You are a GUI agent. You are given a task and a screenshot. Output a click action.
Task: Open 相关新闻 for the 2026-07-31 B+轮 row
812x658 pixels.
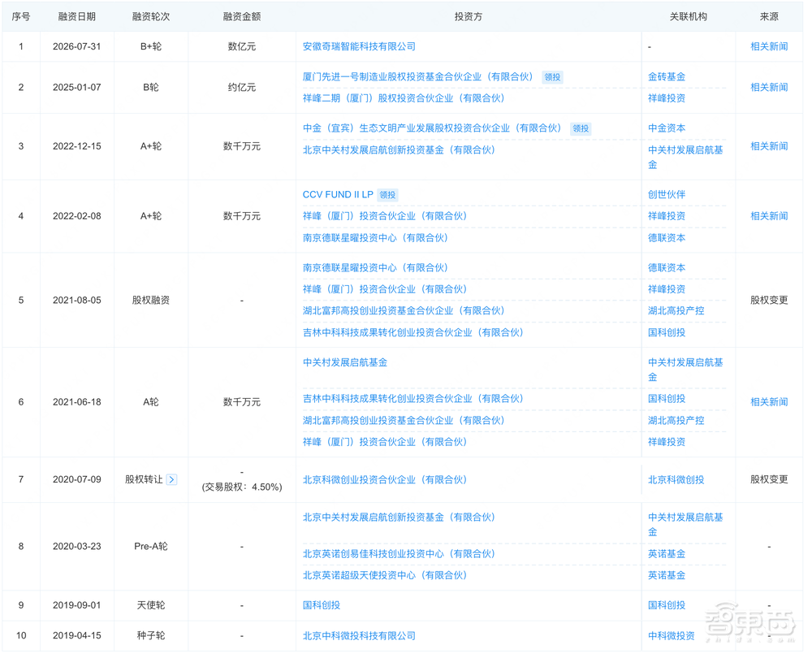[x=769, y=46]
